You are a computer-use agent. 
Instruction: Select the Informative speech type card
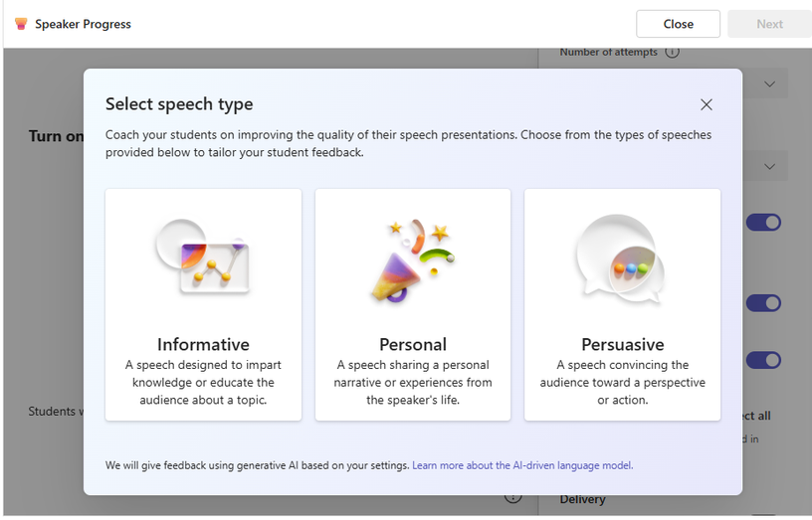click(x=203, y=304)
